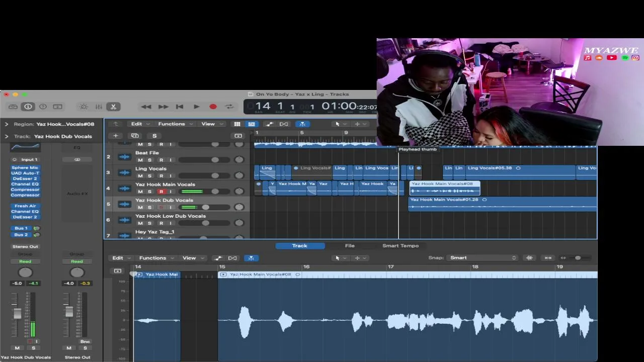Add new track with plus button

(x=116, y=136)
